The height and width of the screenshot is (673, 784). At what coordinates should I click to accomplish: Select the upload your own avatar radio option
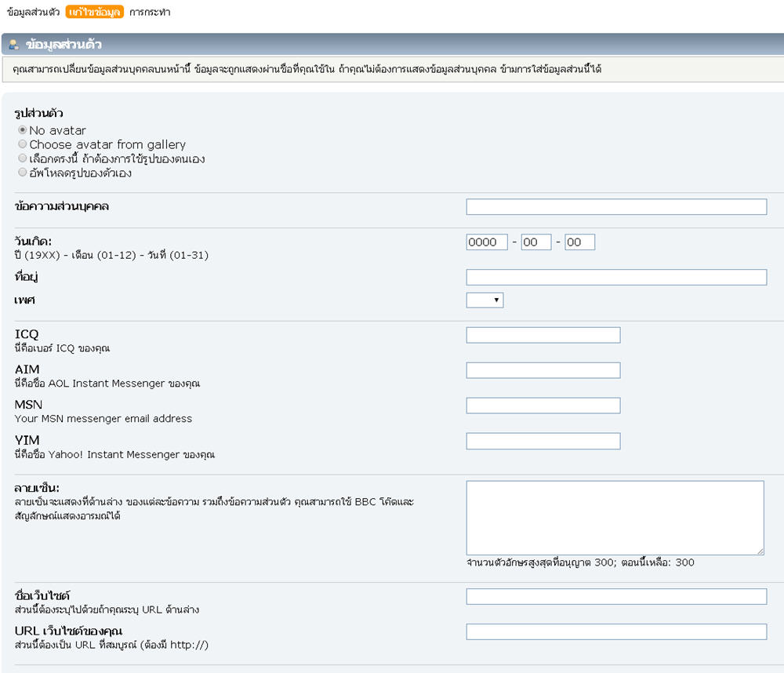coord(23,172)
